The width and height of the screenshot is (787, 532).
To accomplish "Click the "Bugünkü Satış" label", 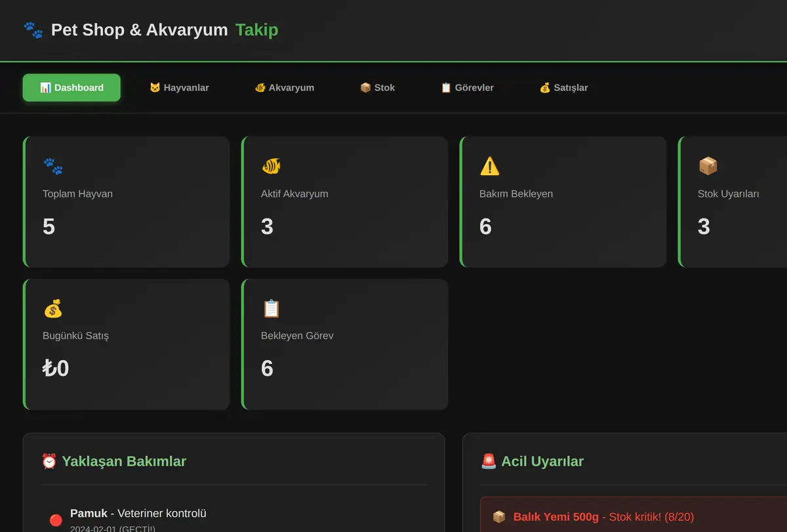I will 76,336.
